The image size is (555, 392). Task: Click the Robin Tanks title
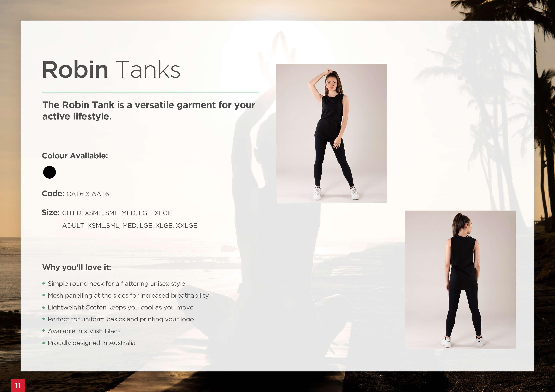111,70
